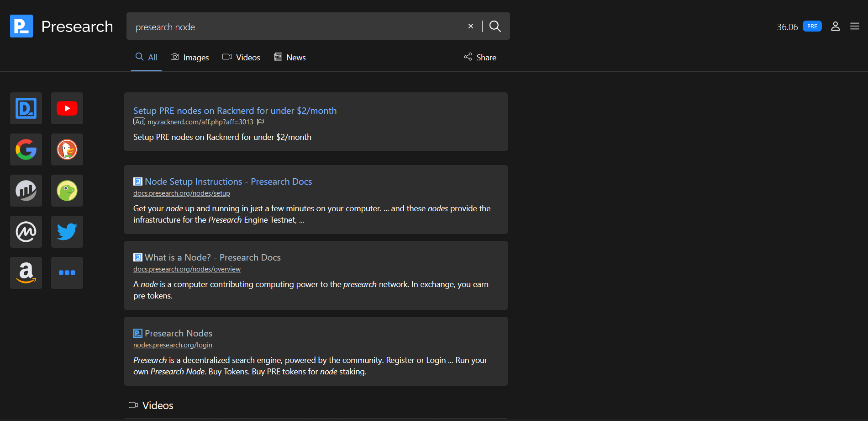
Task: Click the Presearch wordmark text
Action: pos(77,27)
